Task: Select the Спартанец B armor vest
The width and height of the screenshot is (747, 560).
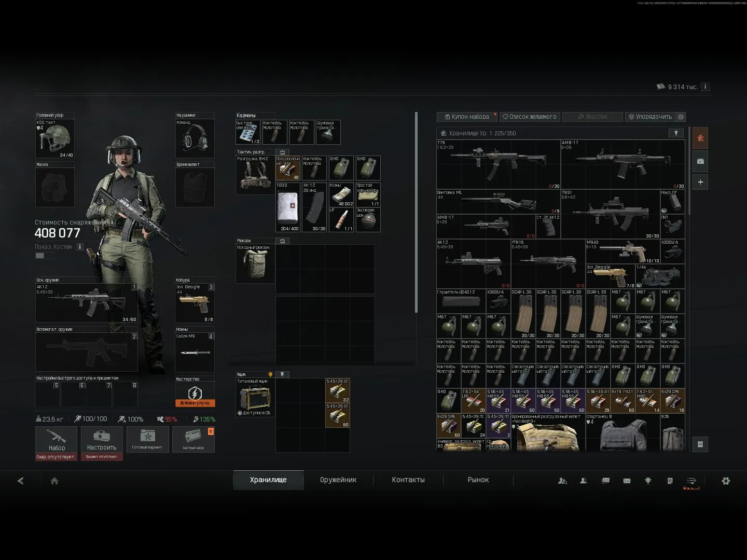Action: (x=623, y=432)
